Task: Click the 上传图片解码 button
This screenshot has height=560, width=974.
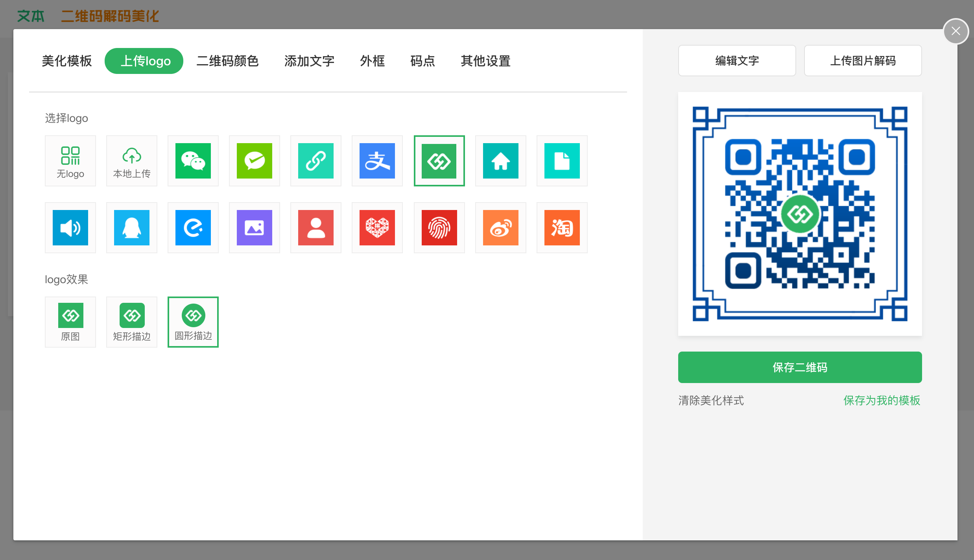Action: point(863,61)
